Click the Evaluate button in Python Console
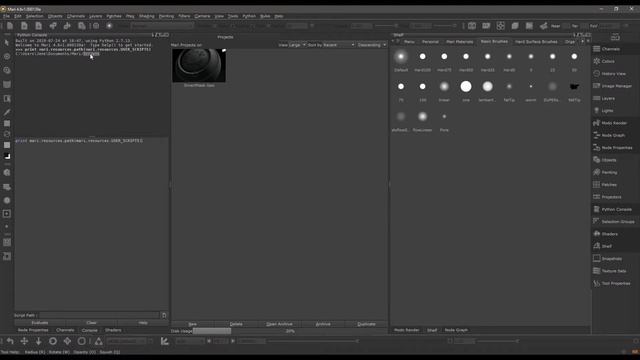This screenshot has height=360, width=640. tap(40, 322)
